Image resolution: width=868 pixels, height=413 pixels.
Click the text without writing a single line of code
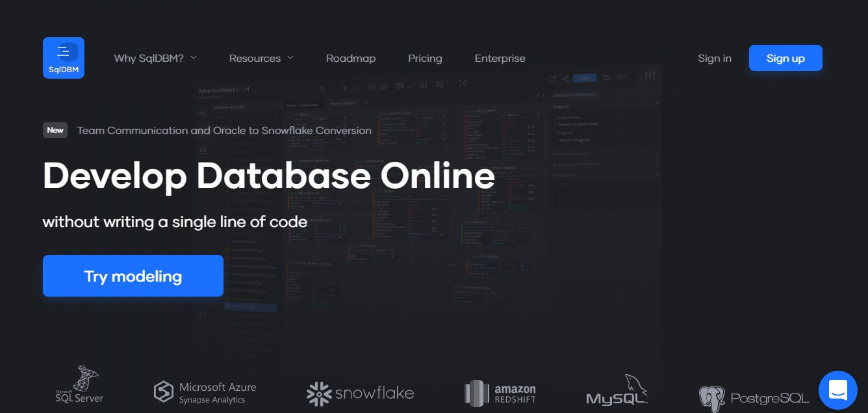175,222
